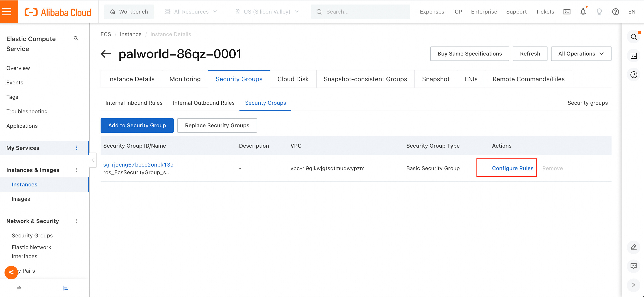
Task: Switch to the Monitoring tab
Action: pyautogui.click(x=185, y=79)
